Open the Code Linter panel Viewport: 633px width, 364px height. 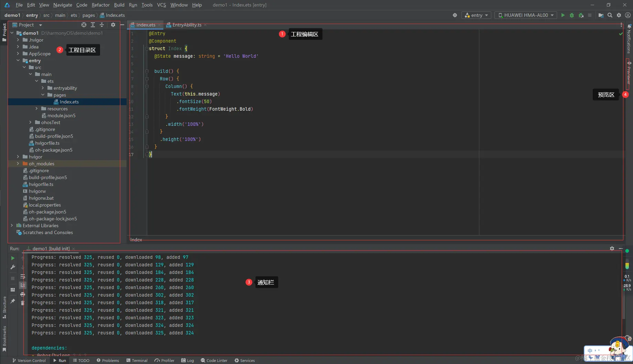pyautogui.click(x=214, y=360)
